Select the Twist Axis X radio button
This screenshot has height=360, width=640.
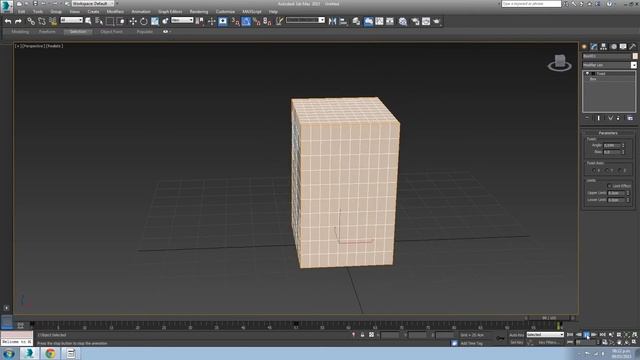[594, 170]
